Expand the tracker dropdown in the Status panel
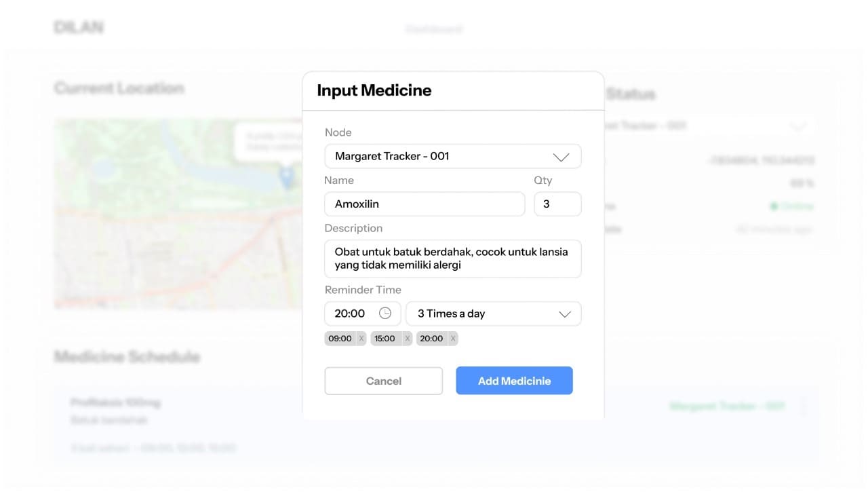The width and height of the screenshot is (868, 492). (x=797, y=126)
